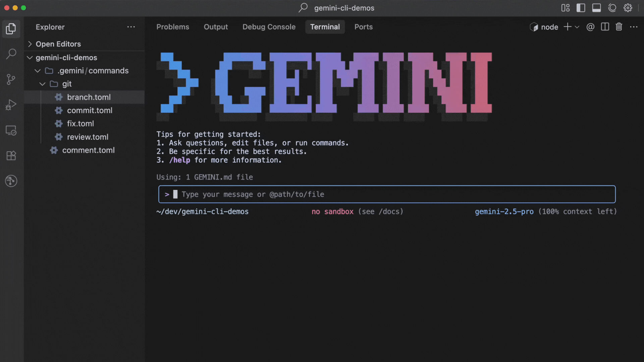The image size is (644, 362).
Task: Open the Explorer view in the Activity Bar
Action: click(x=11, y=29)
